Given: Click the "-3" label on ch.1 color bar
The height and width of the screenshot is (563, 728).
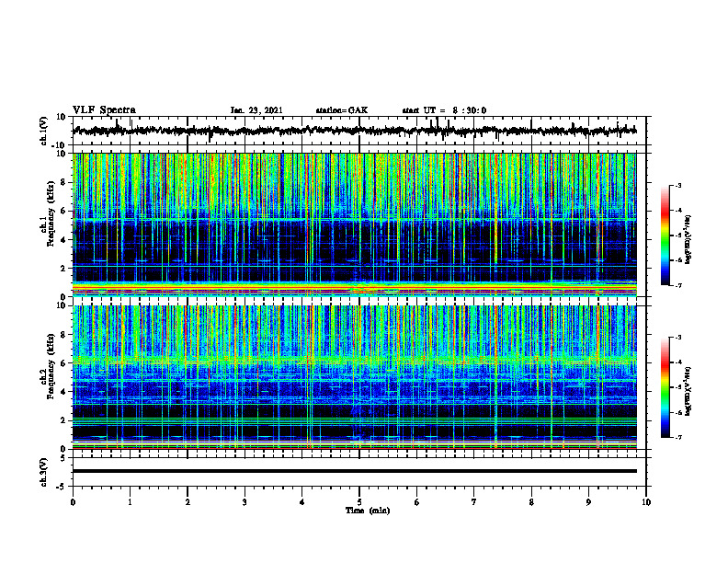Looking at the screenshot, I should pos(678,185).
